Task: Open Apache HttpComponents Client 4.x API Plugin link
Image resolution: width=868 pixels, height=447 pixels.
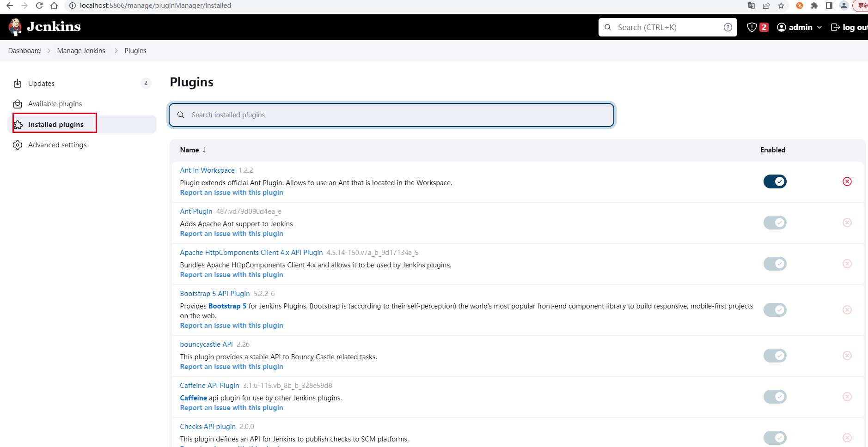Action: 251,253
